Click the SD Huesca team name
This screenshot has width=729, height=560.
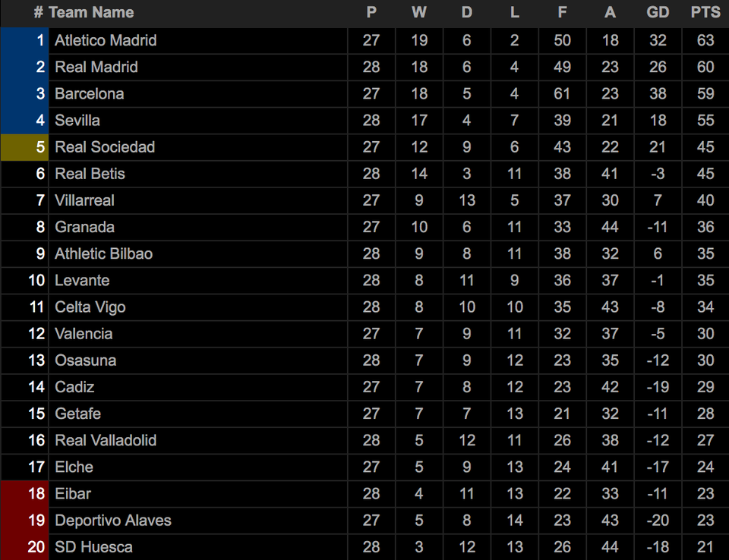point(93,547)
